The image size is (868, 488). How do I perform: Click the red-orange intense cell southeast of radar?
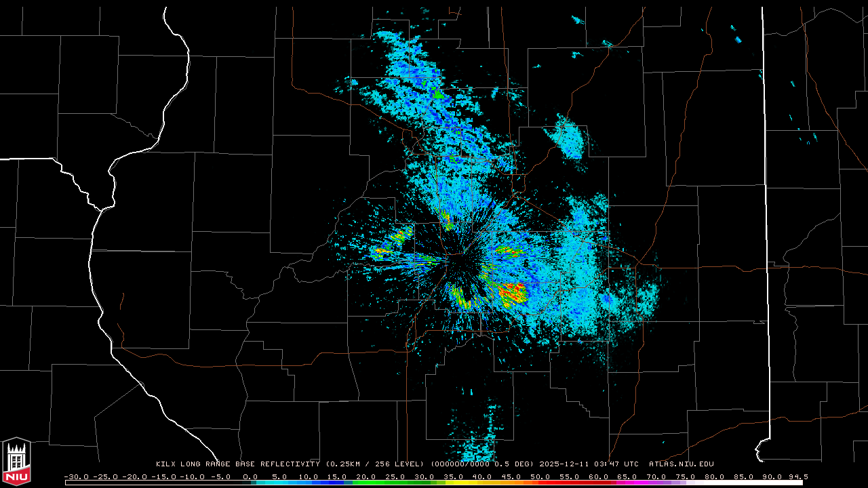pos(513,293)
